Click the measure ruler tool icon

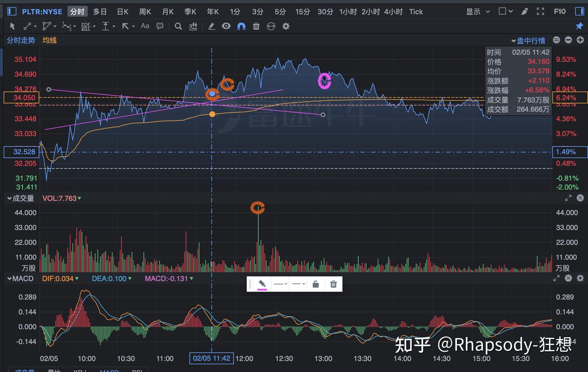coord(193,26)
